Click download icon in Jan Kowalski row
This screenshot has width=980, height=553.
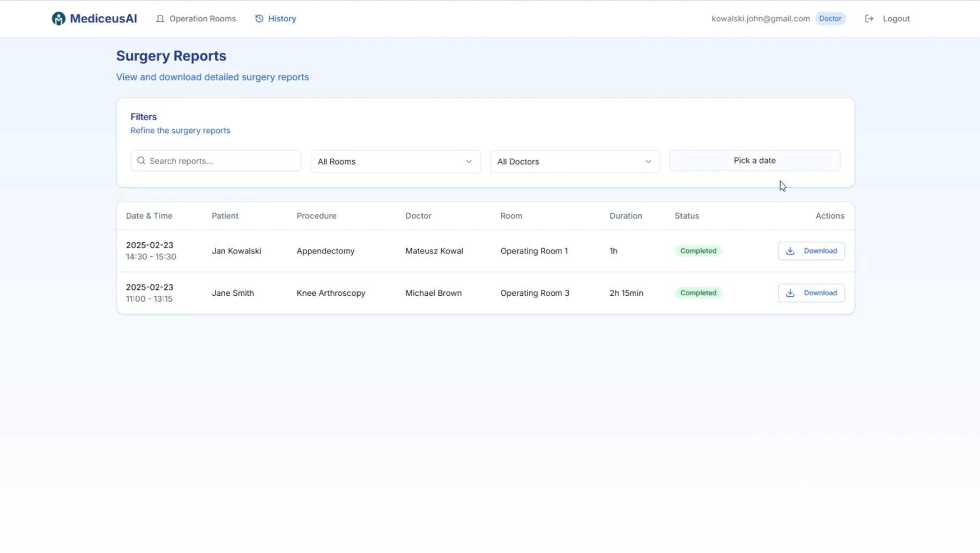click(790, 251)
